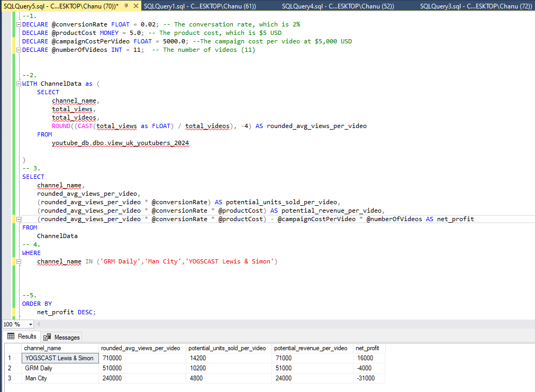Click the -4000 net_profit cell

(369, 368)
